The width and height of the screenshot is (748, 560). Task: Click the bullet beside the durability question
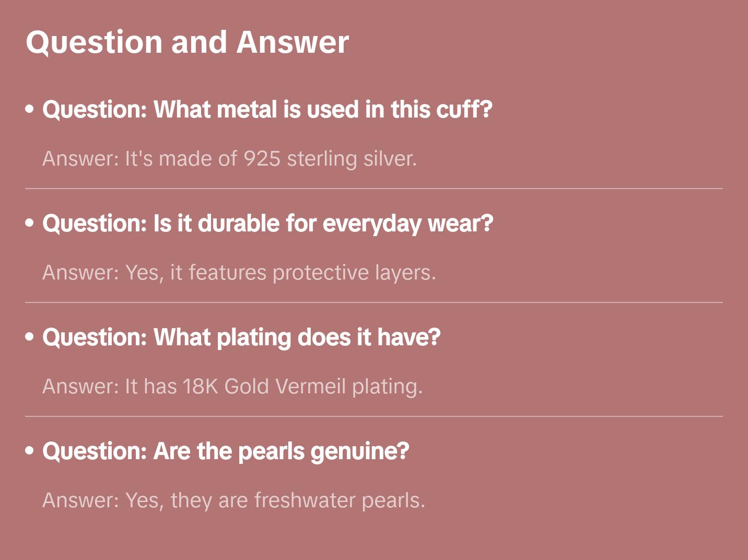pos(30,223)
